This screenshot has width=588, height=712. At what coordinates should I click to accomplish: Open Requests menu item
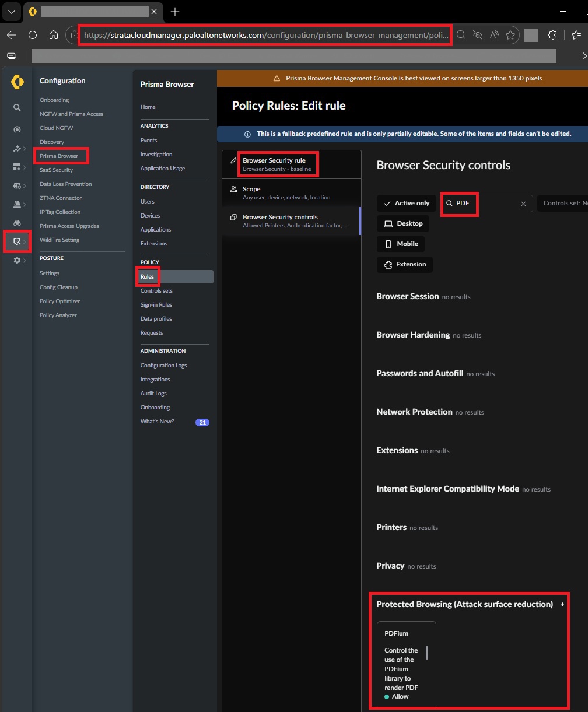pyautogui.click(x=152, y=332)
